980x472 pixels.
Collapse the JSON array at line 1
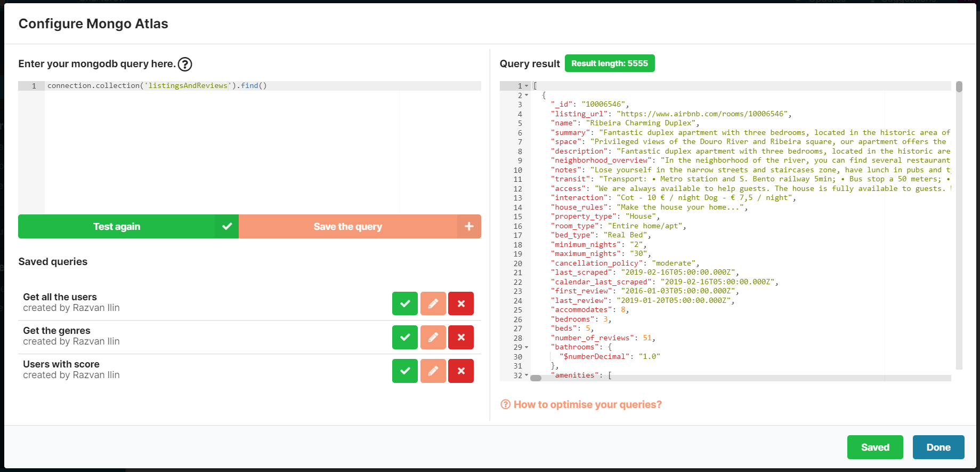527,86
